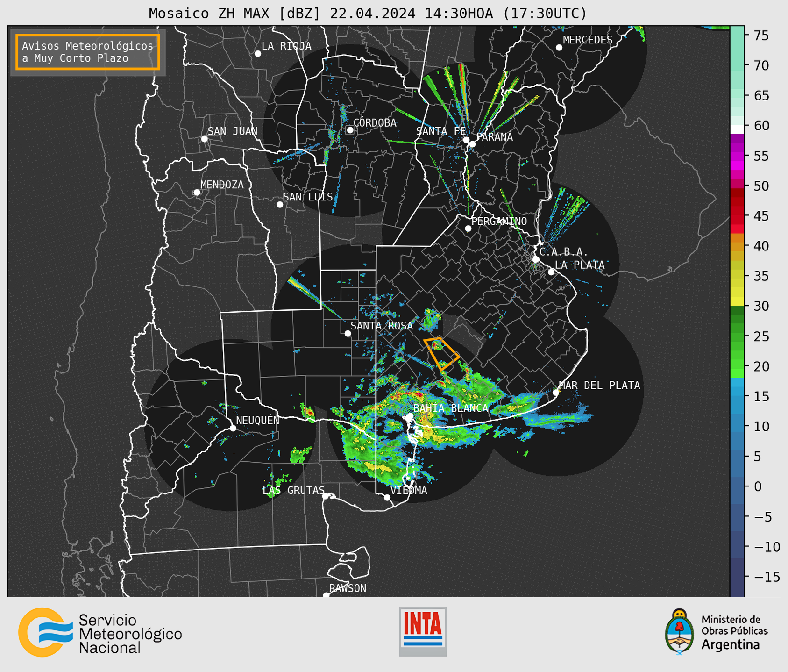Pick the dark red 50 dBZ color band

coord(737,193)
